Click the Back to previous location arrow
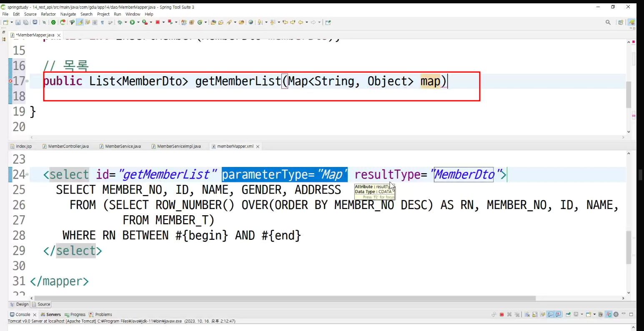Viewport: 644px width, 331px height. tap(301, 22)
